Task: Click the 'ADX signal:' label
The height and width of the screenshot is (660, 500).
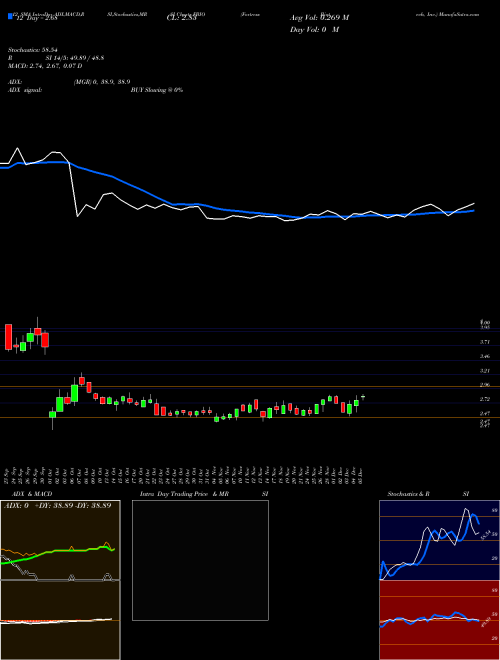Action: [25, 90]
